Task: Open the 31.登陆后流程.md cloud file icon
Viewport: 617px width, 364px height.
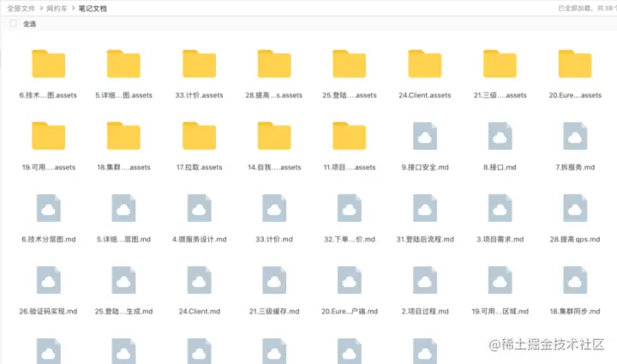Action: (x=425, y=208)
